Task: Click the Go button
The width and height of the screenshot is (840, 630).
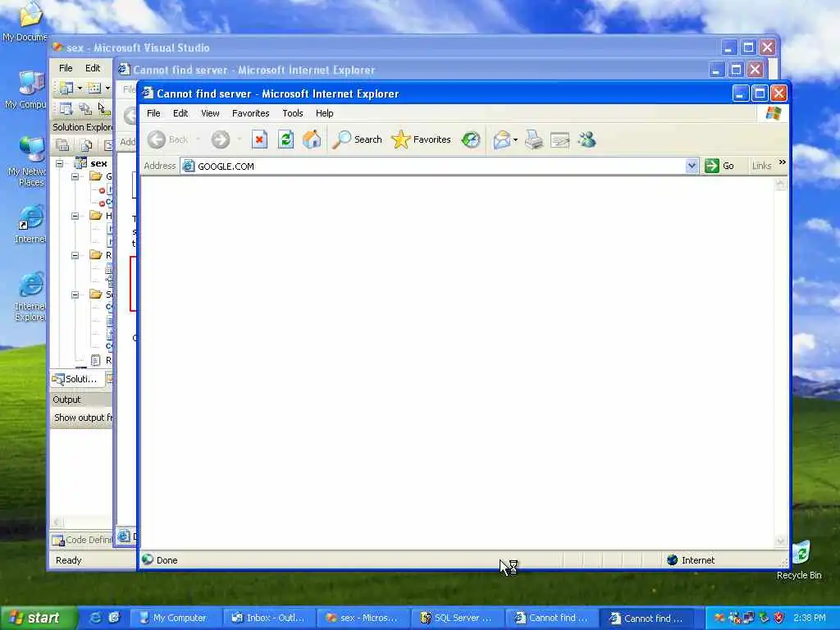Action: (x=719, y=166)
